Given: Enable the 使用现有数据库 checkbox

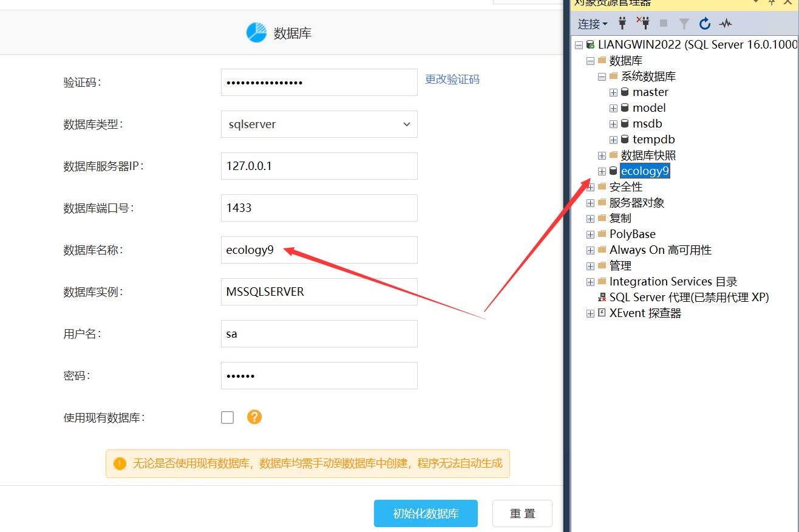Looking at the screenshot, I should point(228,418).
